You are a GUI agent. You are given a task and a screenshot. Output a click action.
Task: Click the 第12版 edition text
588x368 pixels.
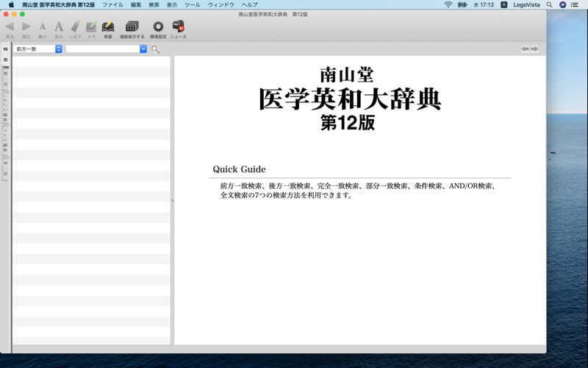pyautogui.click(x=348, y=122)
